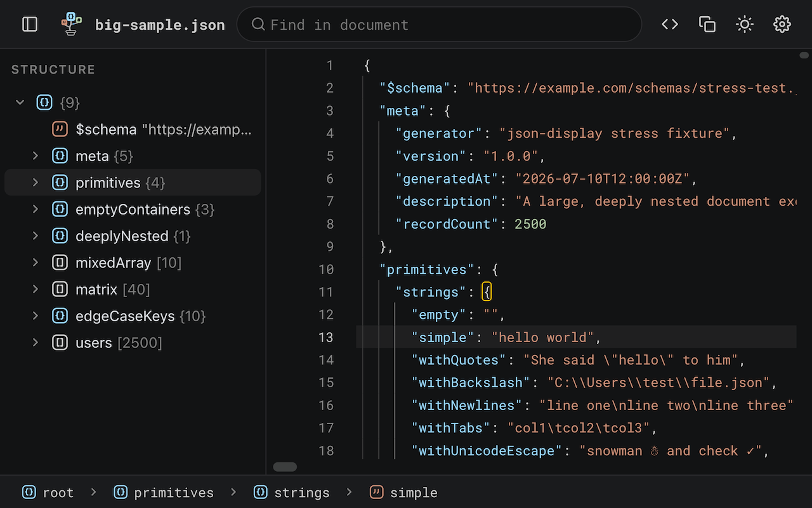Click line number 10 in the gutter

tap(326, 269)
